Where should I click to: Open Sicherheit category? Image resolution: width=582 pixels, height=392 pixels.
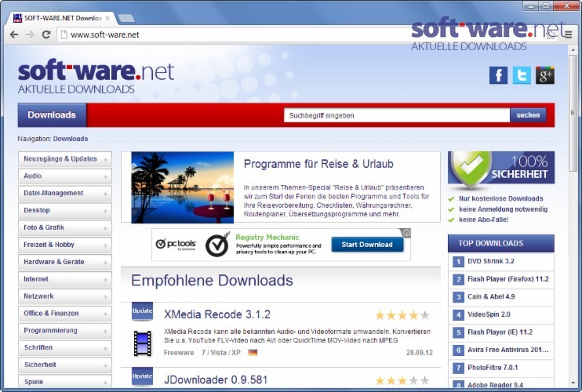pos(65,365)
